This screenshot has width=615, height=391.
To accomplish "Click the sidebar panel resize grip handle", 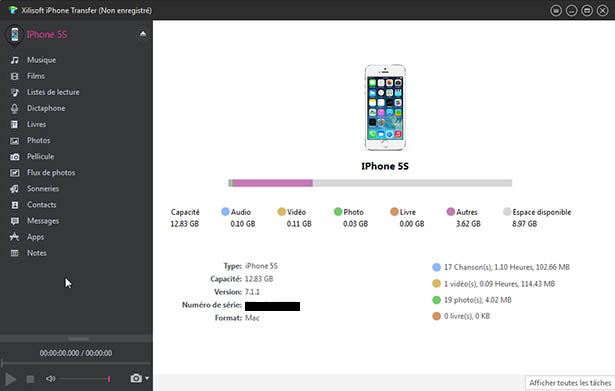I will pos(78,338).
